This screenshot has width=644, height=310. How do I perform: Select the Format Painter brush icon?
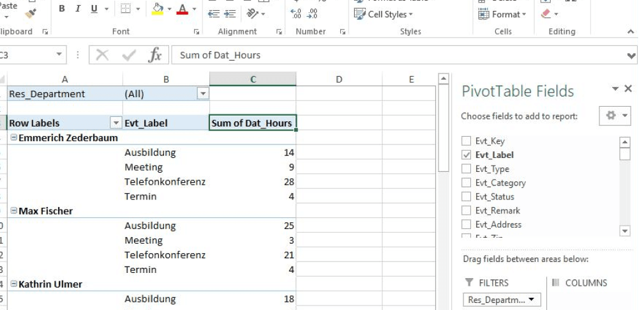tap(31, 13)
